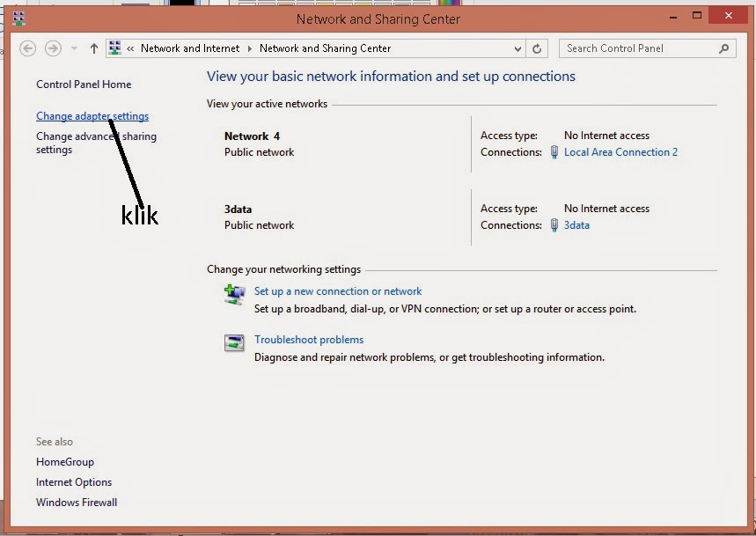
Task: Click the Refresh icon in address bar
Action: pyautogui.click(x=538, y=48)
